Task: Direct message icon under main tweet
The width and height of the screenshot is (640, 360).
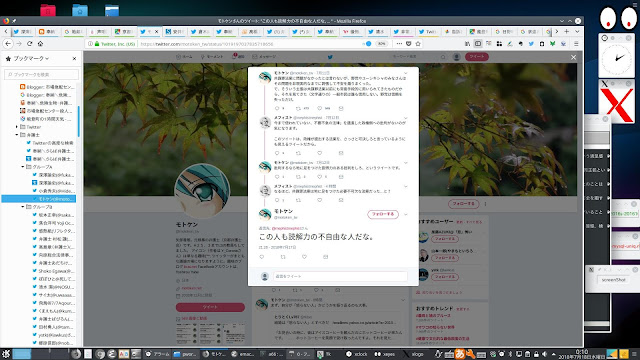Action: (325, 257)
